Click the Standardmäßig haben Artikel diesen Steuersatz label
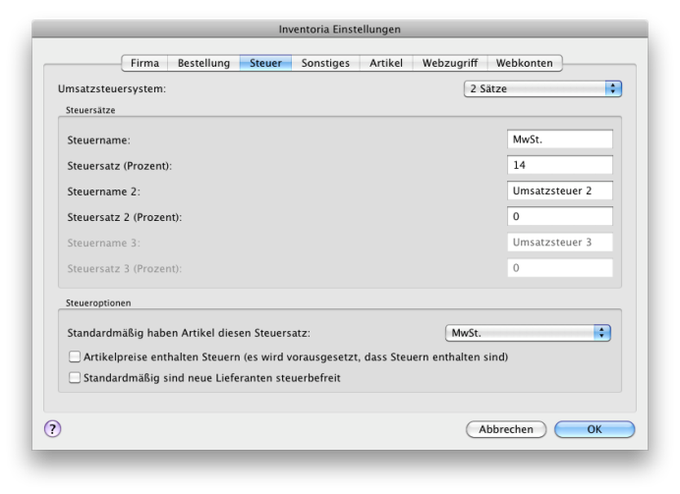Screen dimensions: 680x494 point(189,333)
